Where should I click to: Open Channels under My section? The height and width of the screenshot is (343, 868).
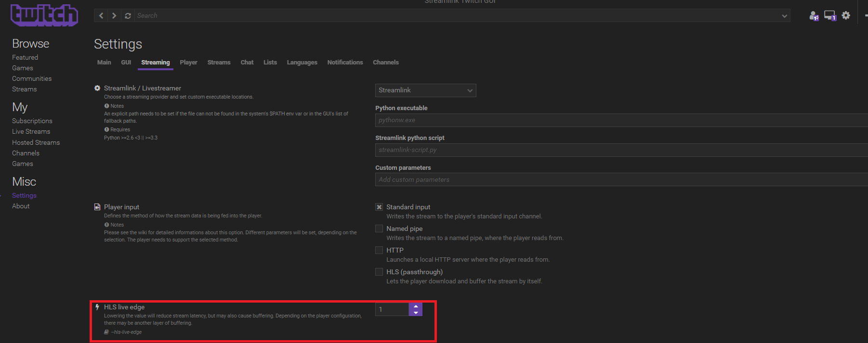[x=26, y=153]
